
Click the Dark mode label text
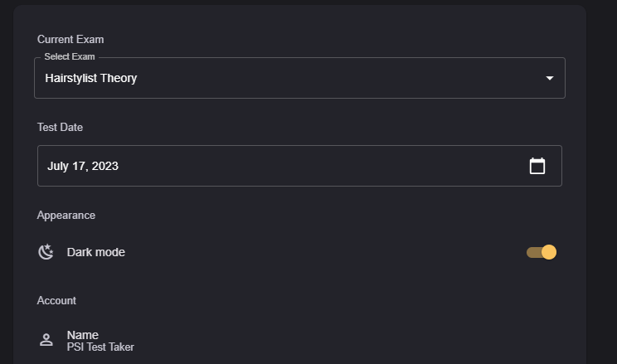click(x=96, y=252)
